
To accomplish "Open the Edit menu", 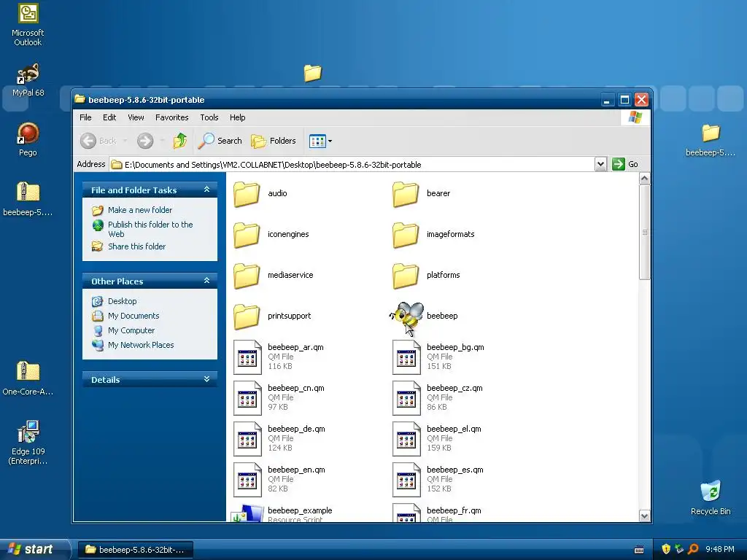I will pos(109,117).
